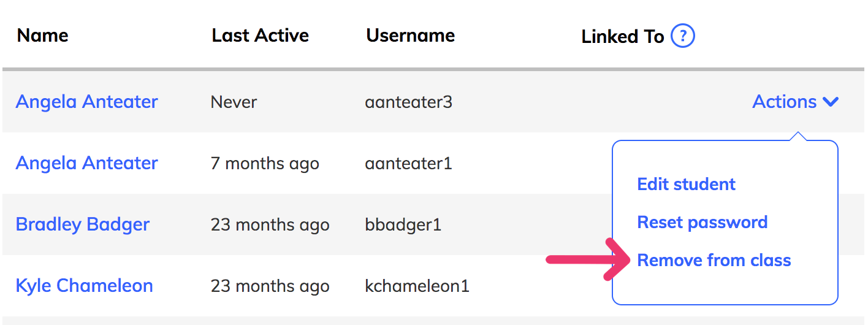Image resolution: width=868 pixels, height=325 pixels.
Task: Click the username aanteater1
Action: click(409, 163)
